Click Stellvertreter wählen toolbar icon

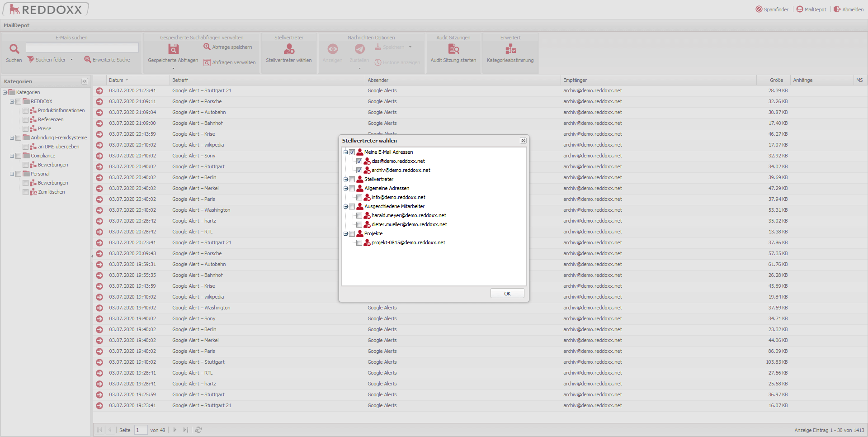pos(289,48)
